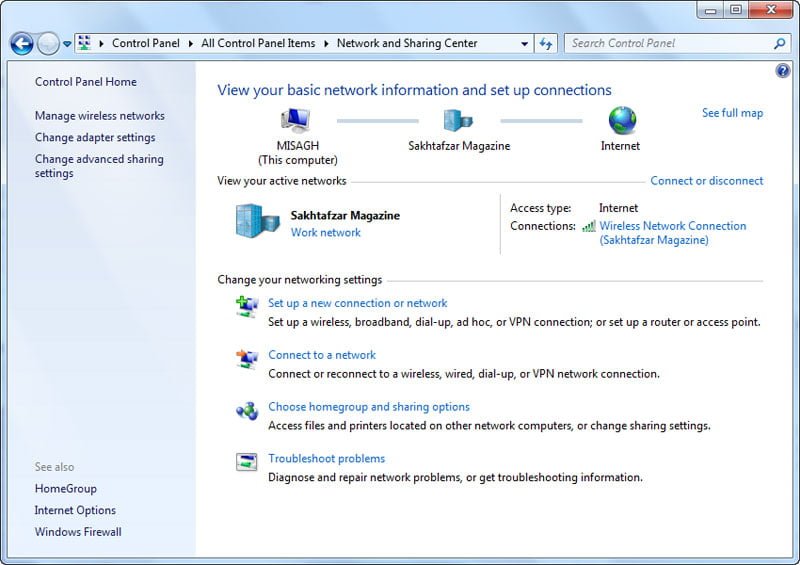
Task: Click the Connect to a network icon
Action: tap(247, 358)
